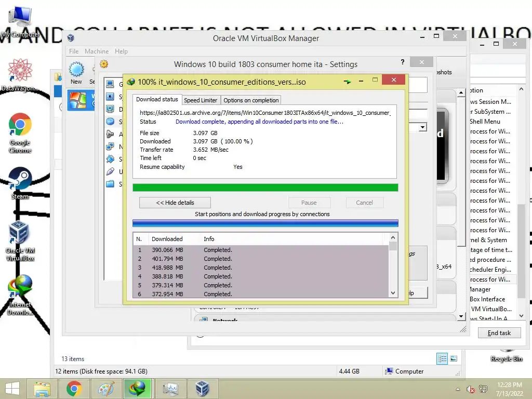Click the network tray icon
Viewport: 532px width, 399px height.
tap(483, 389)
